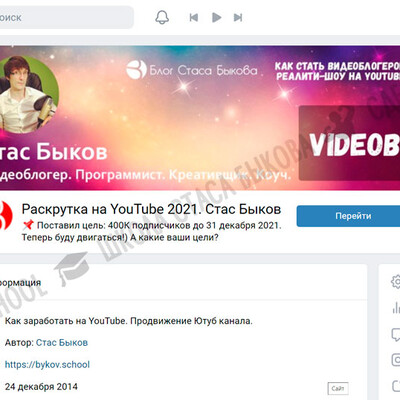Click the Сайт badge
400x400 pixels.
pos(338,388)
